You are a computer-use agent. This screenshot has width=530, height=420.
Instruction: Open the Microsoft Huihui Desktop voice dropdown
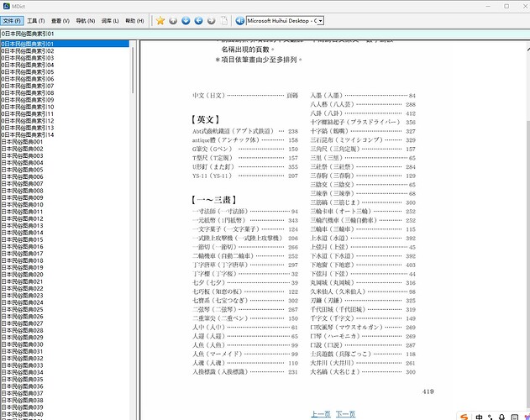coord(285,21)
